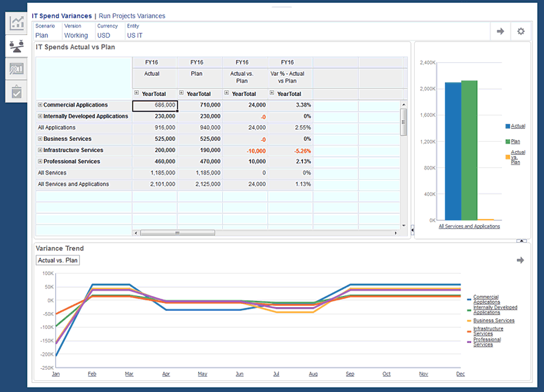Open the money review sidebar icon

(17, 69)
